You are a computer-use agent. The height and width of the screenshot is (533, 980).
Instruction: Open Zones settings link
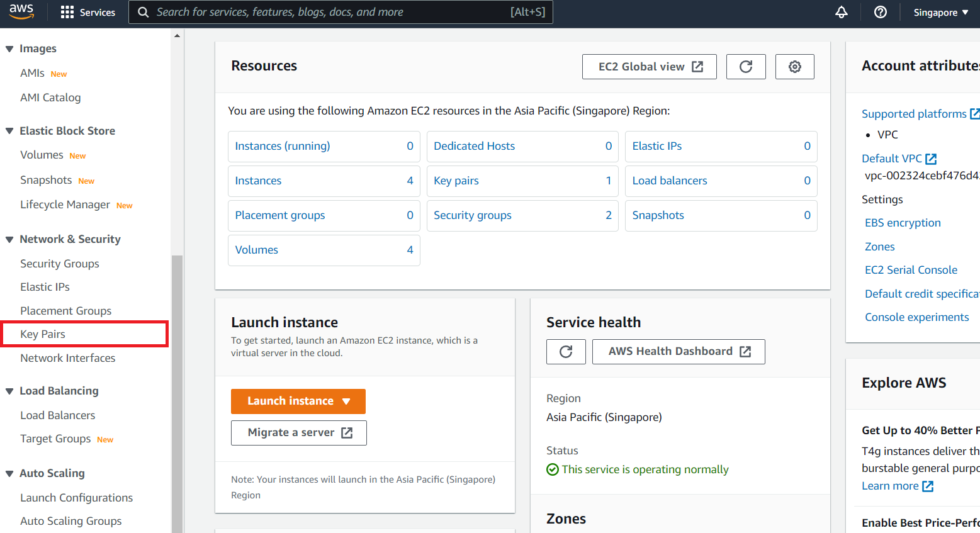coord(880,247)
